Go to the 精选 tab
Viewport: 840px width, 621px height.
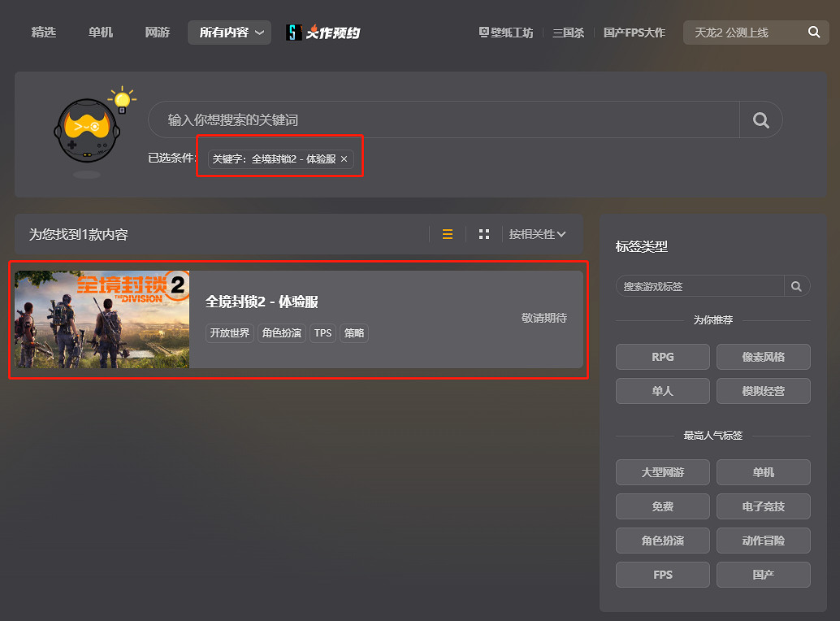tap(44, 33)
